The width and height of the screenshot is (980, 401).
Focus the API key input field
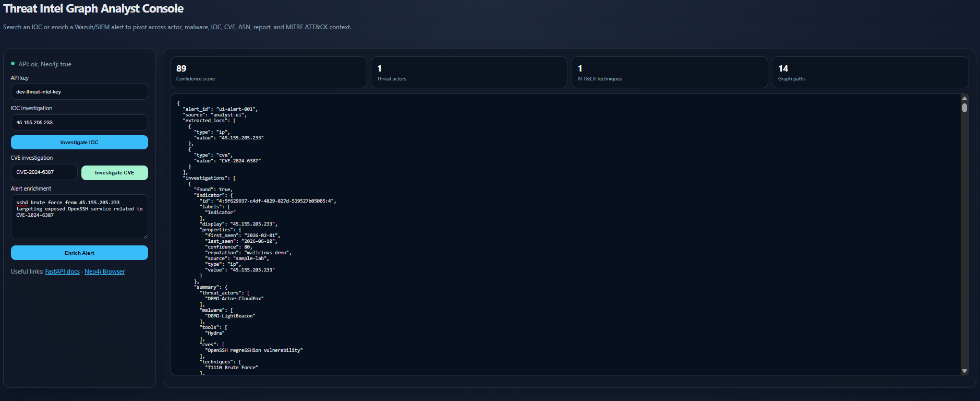pyautogui.click(x=79, y=91)
